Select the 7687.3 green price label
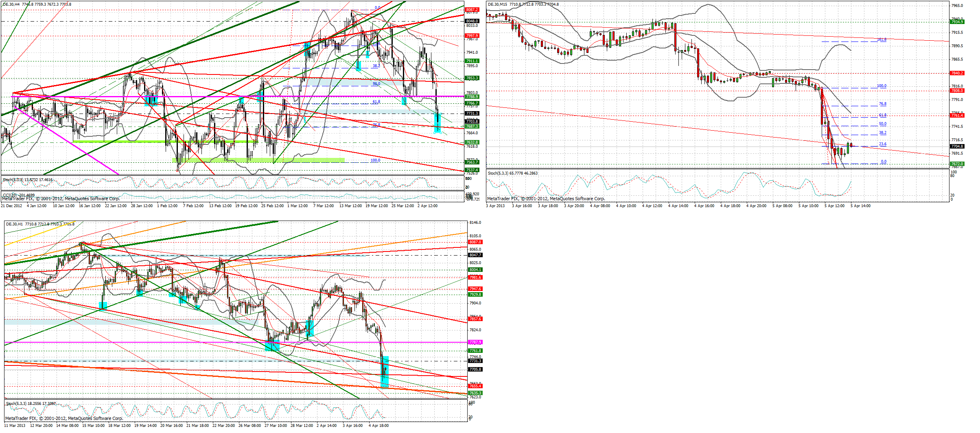This screenshot has width=980, height=433. pyautogui.click(x=472, y=126)
